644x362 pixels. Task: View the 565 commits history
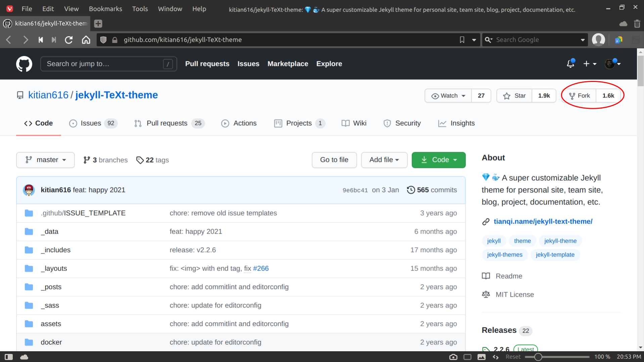pyautogui.click(x=432, y=190)
